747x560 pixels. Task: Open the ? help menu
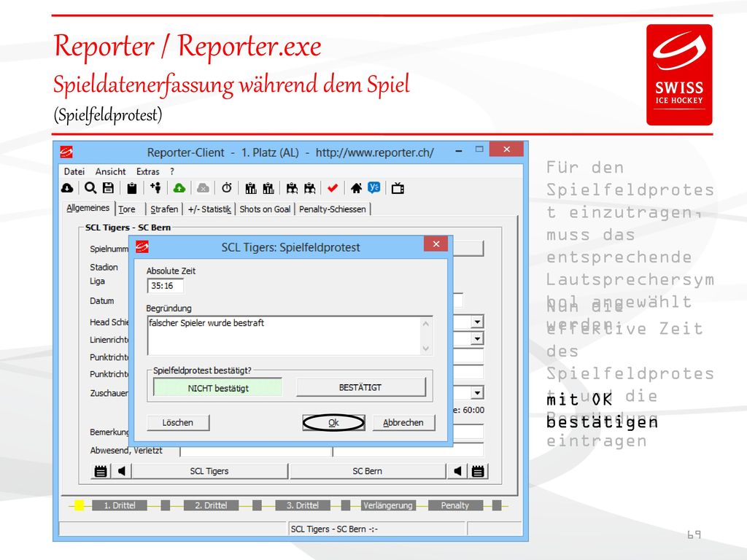tap(172, 171)
